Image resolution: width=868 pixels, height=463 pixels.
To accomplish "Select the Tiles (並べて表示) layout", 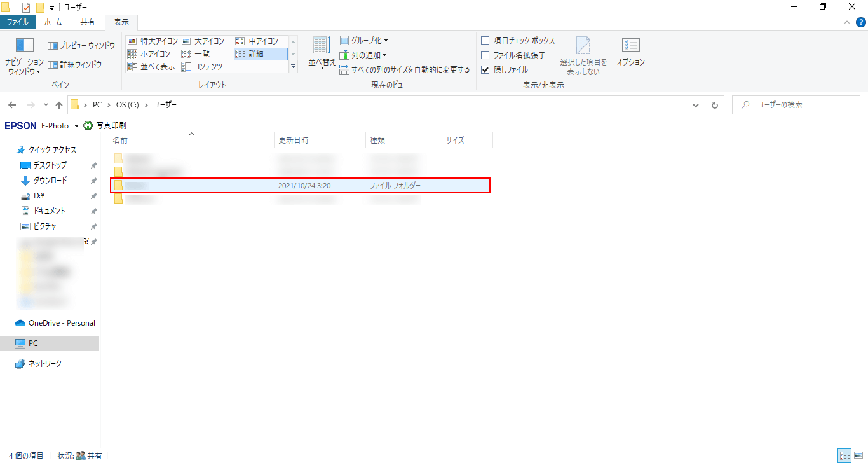I will (151, 67).
